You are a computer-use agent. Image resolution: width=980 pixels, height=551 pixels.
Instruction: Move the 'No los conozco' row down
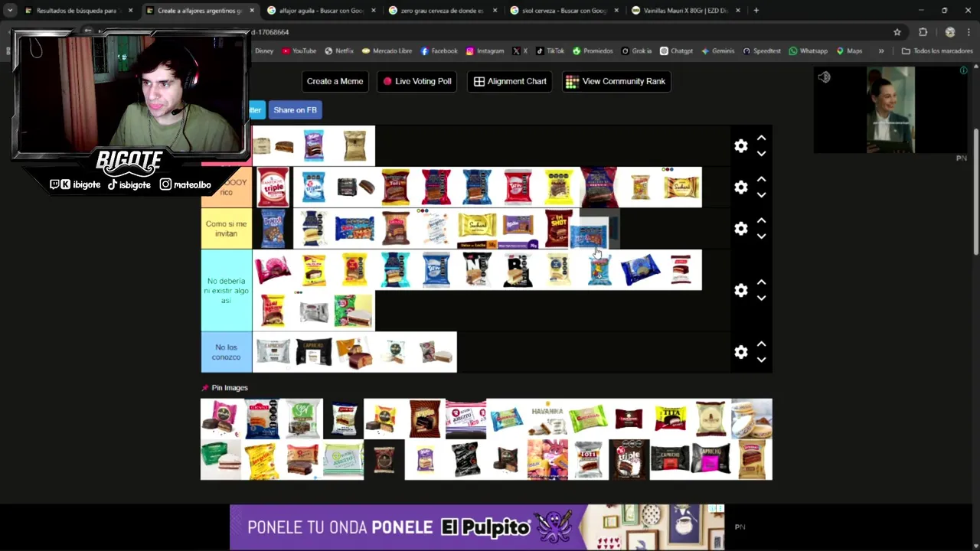point(761,360)
